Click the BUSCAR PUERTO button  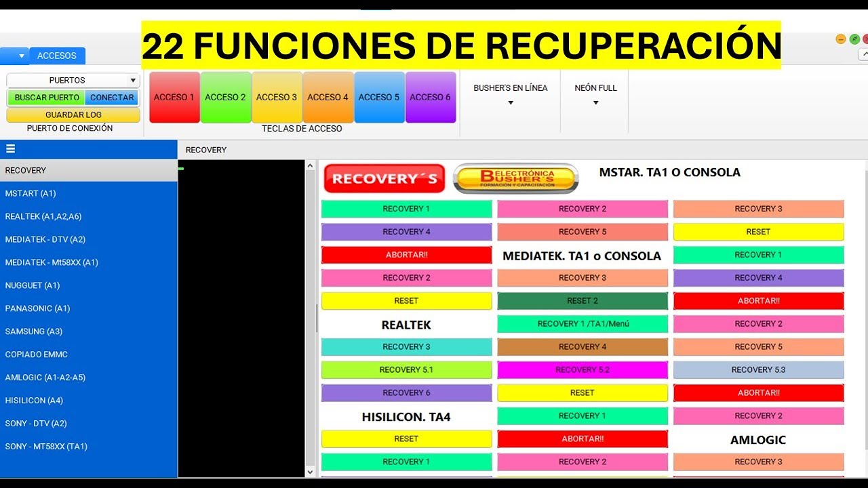click(x=47, y=98)
